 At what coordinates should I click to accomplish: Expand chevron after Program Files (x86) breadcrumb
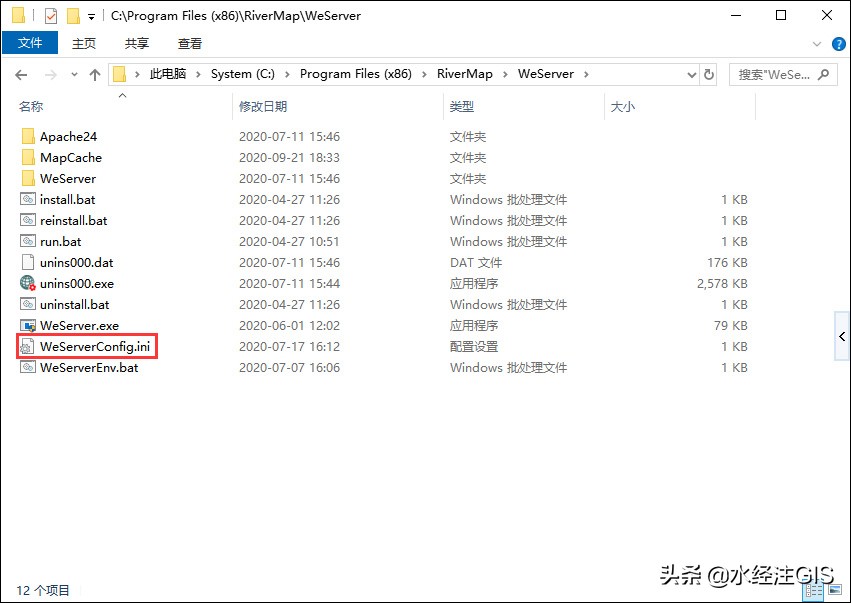424,74
